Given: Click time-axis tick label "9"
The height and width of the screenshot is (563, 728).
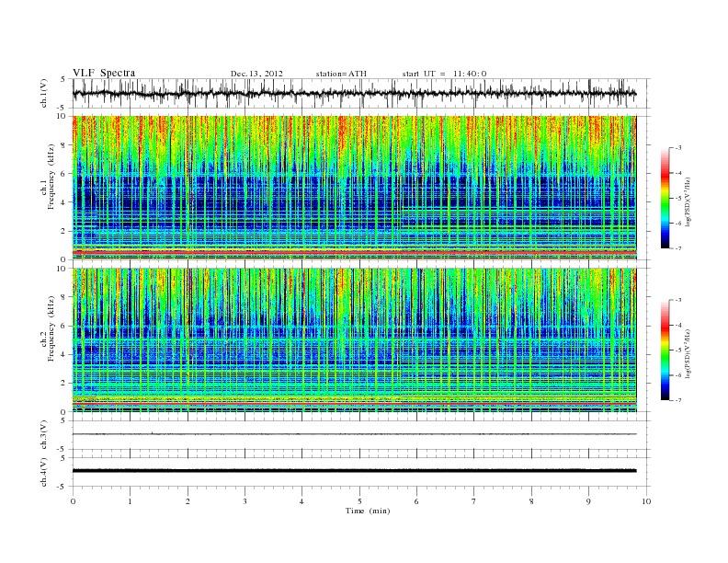Looking at the screenshot, I should [588, 501].
